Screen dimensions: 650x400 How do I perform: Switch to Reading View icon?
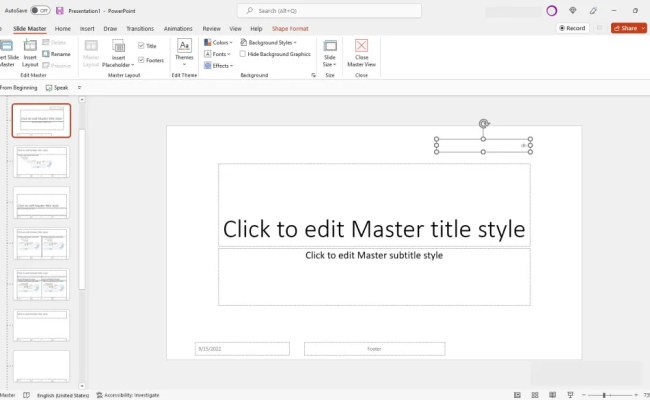coord(553,395)
